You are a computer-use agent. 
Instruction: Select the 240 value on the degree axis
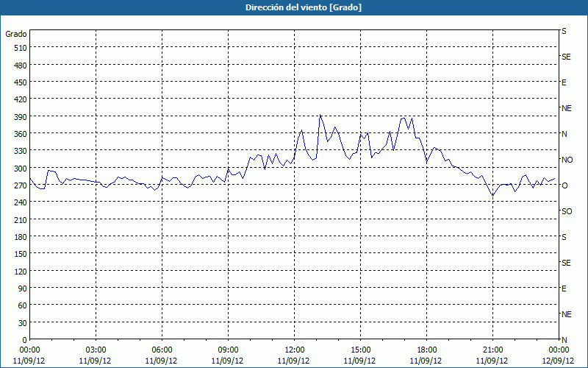tap(21, 202)
